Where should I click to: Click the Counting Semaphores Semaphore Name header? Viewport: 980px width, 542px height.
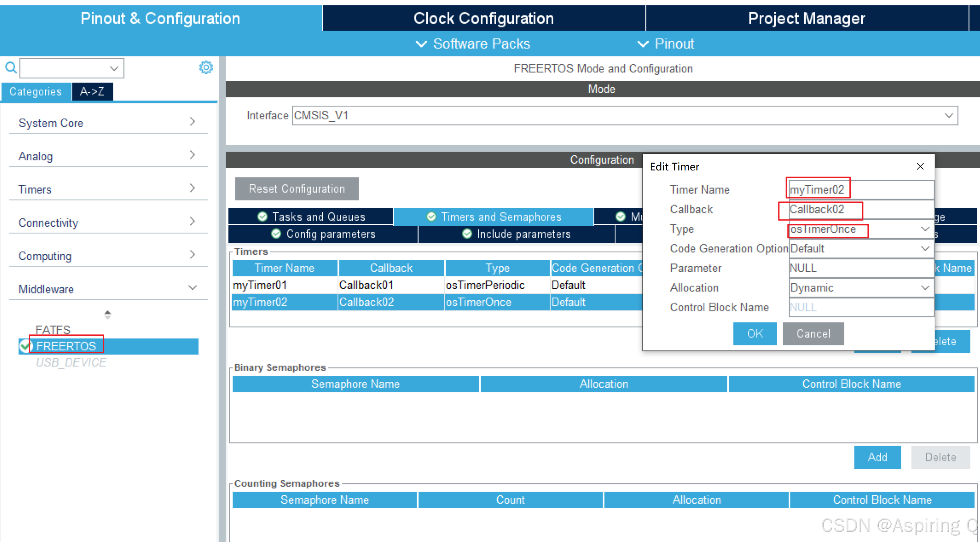coord(324,500)
